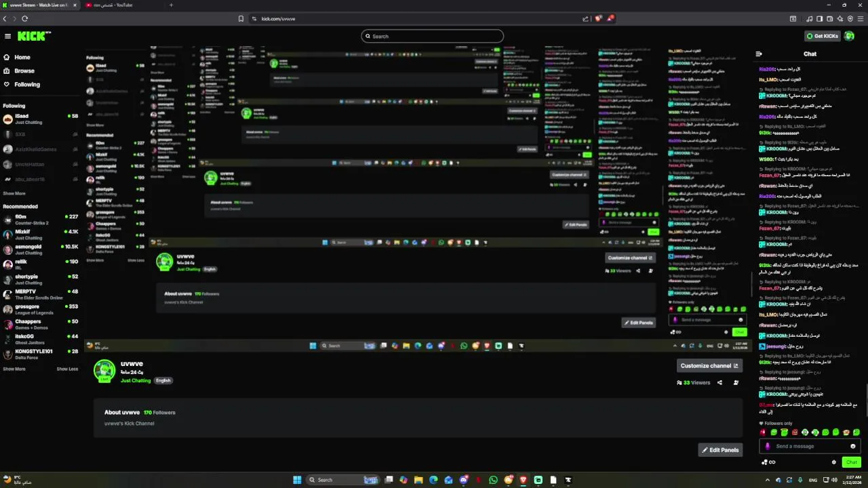Click the Send a message field
Image resolution: width=868 pixels, height=488 pixels.
pos(810,446)
